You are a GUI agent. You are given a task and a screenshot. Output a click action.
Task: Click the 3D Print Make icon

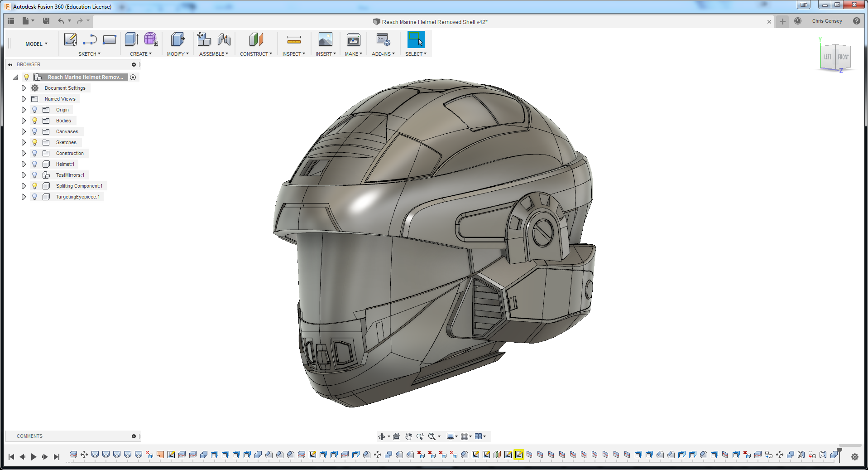point(353,40)
